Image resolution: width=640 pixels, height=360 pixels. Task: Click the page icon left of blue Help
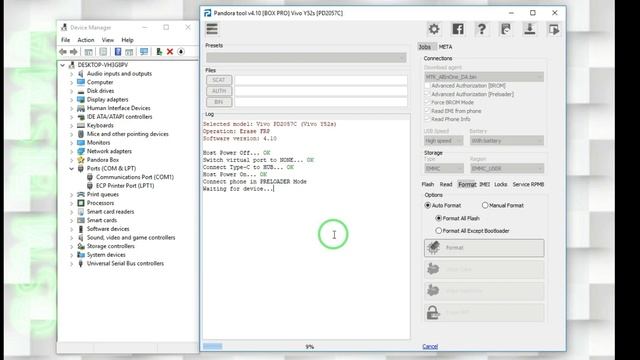coord(103,52)
